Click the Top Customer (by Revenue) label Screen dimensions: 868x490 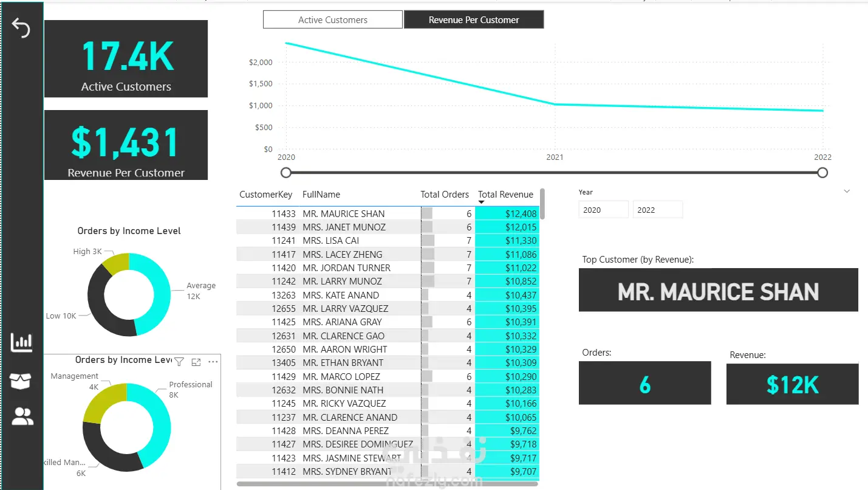pos(638,259)
